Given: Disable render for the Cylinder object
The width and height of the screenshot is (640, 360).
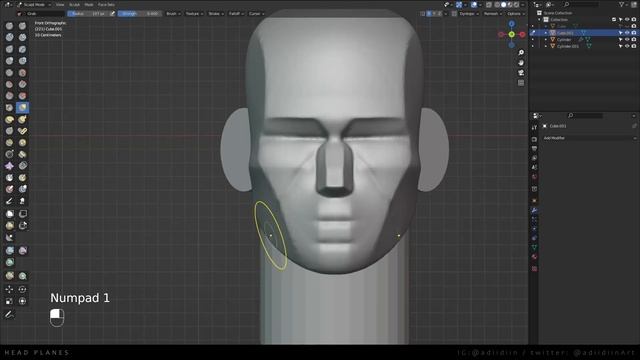Looking at the screenshot, I should [x=633, y=40].
